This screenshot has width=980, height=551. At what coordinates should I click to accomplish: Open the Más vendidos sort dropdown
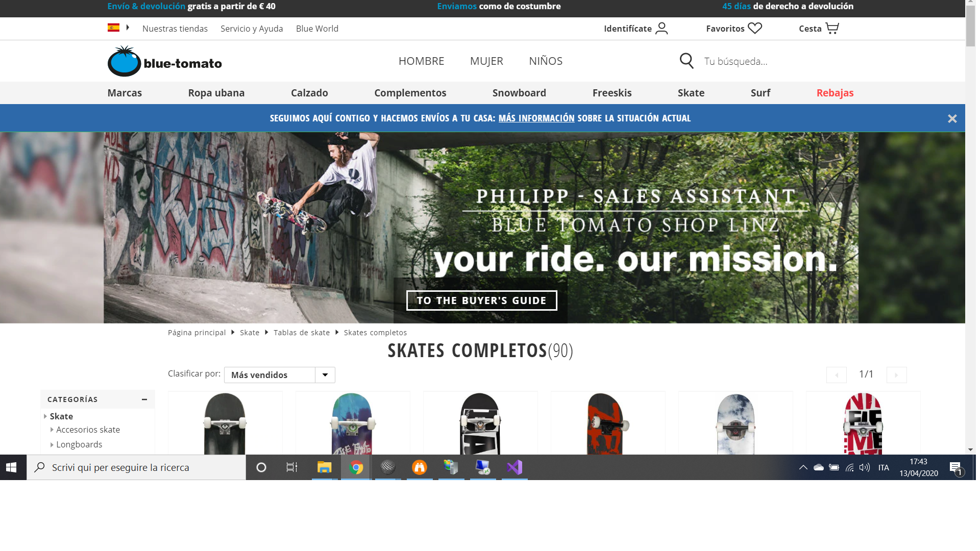tap(279, 375)
